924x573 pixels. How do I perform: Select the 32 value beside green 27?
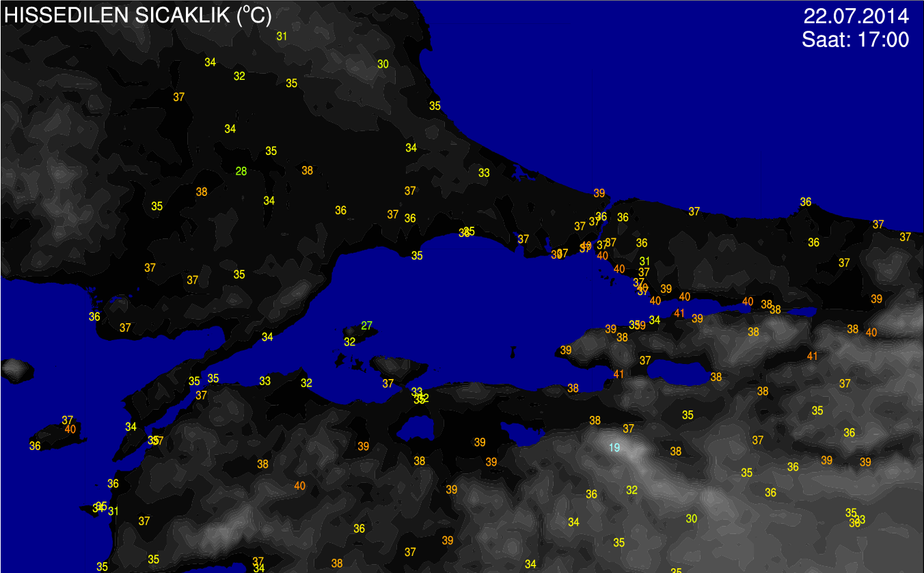tap(350, 342)
